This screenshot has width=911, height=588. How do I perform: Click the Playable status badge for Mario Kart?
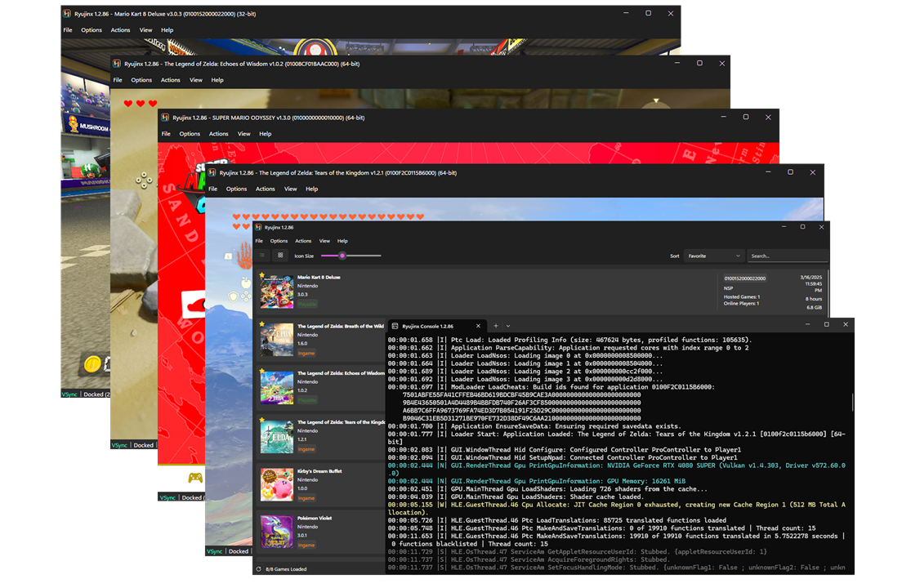click(x=306, y=304)
